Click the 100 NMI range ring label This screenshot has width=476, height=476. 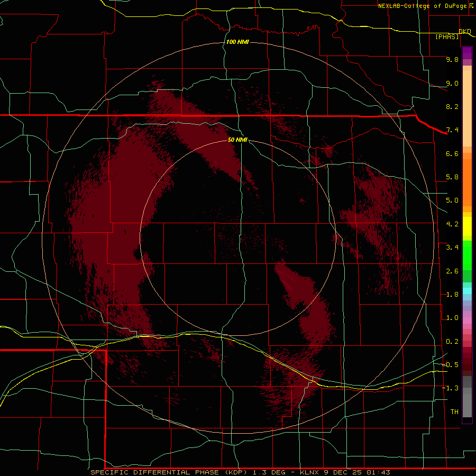tap(237, 42)
